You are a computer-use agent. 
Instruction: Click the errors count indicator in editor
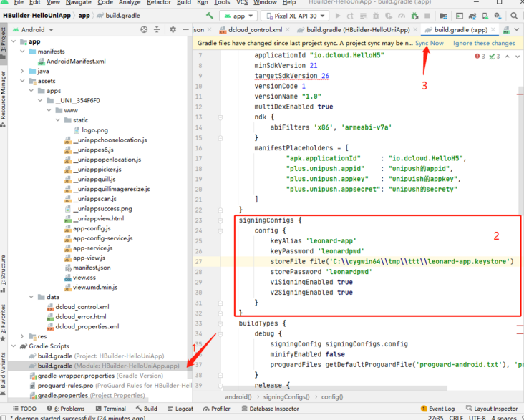(480, 57)
